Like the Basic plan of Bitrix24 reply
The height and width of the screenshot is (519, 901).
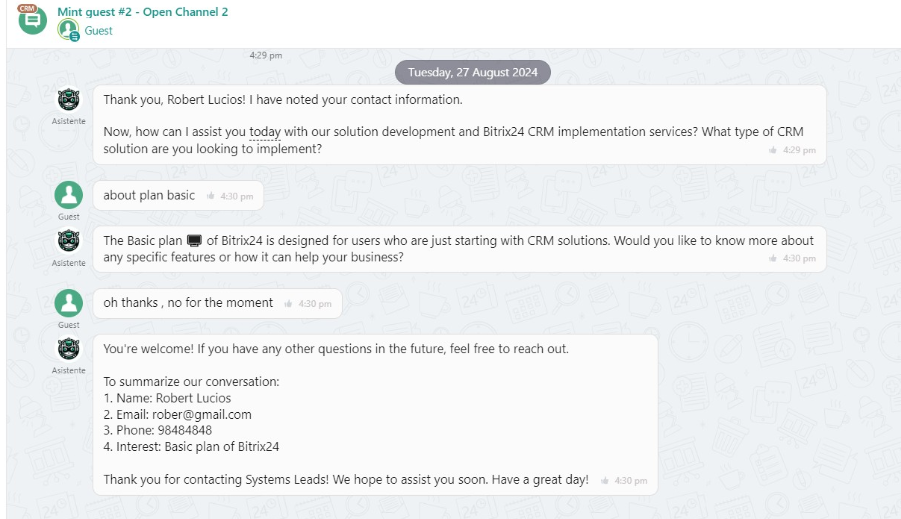coord(773,259)
